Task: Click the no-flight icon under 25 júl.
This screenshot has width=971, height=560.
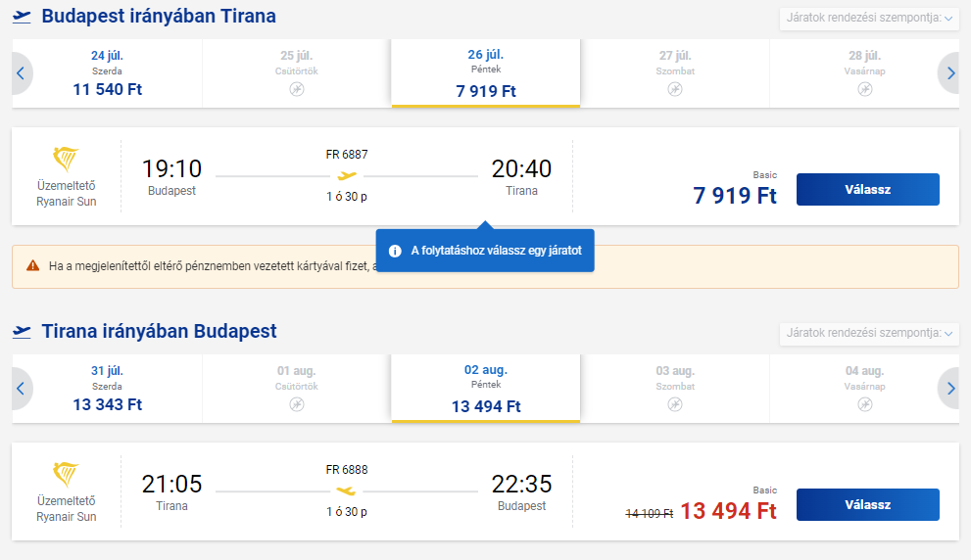Action: point(297,90)
